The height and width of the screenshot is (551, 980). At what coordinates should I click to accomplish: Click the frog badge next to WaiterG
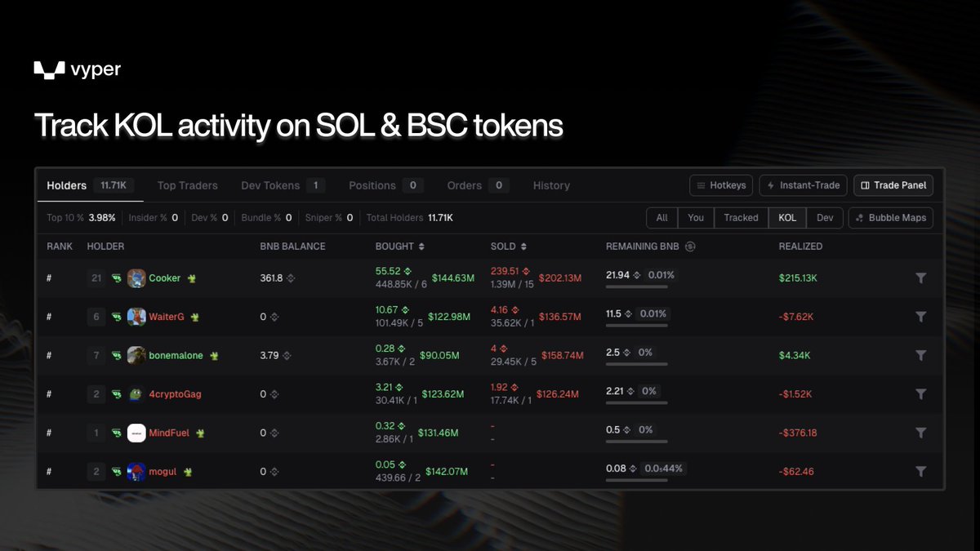tap(195, 317)
